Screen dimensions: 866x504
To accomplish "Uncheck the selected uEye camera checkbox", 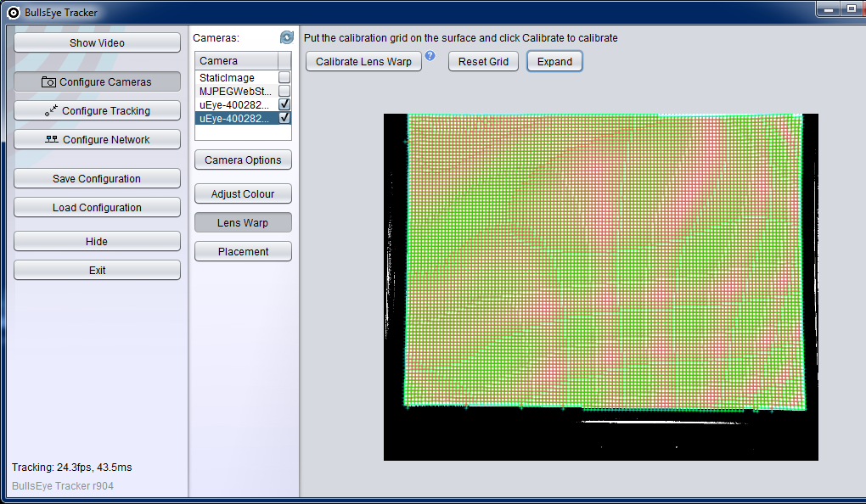I will [284, 118].
